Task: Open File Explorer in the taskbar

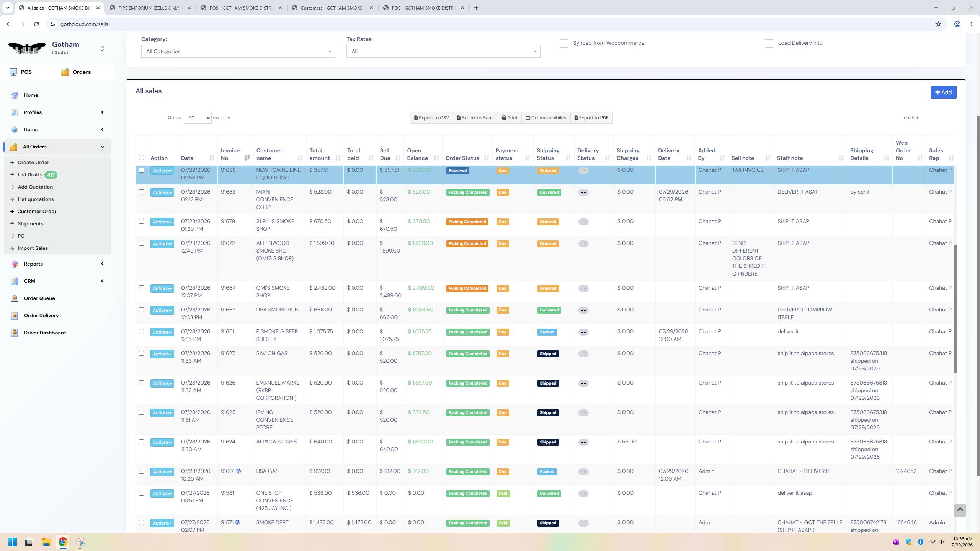Action: pos(46,542)
